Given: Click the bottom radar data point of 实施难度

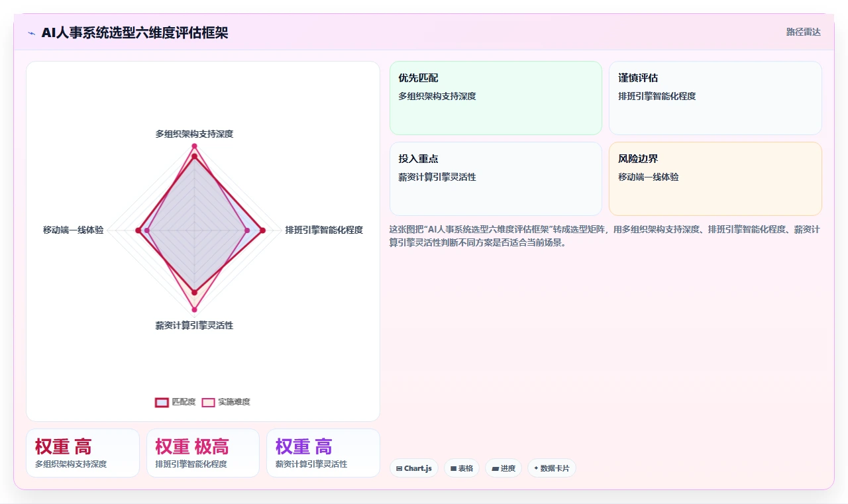Looking at the screenshot, I should [194, 310].
